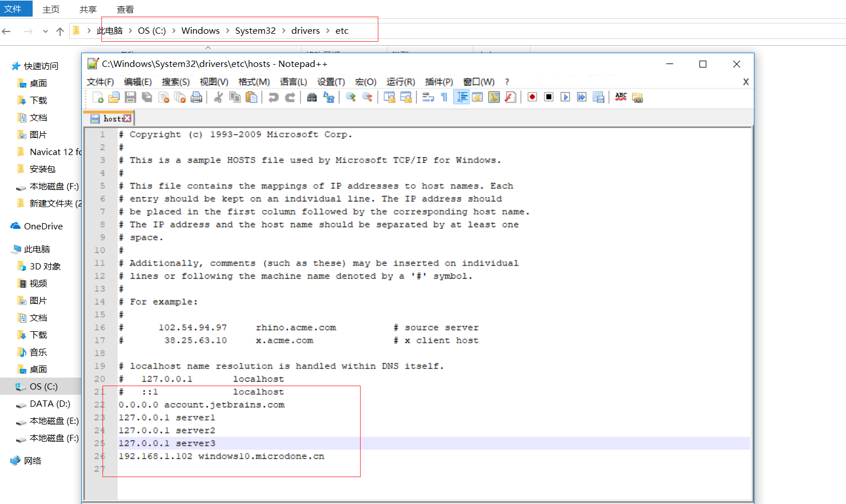Open the 插件(P) menu
846x504 pixels.
click(x=439, y=82)
